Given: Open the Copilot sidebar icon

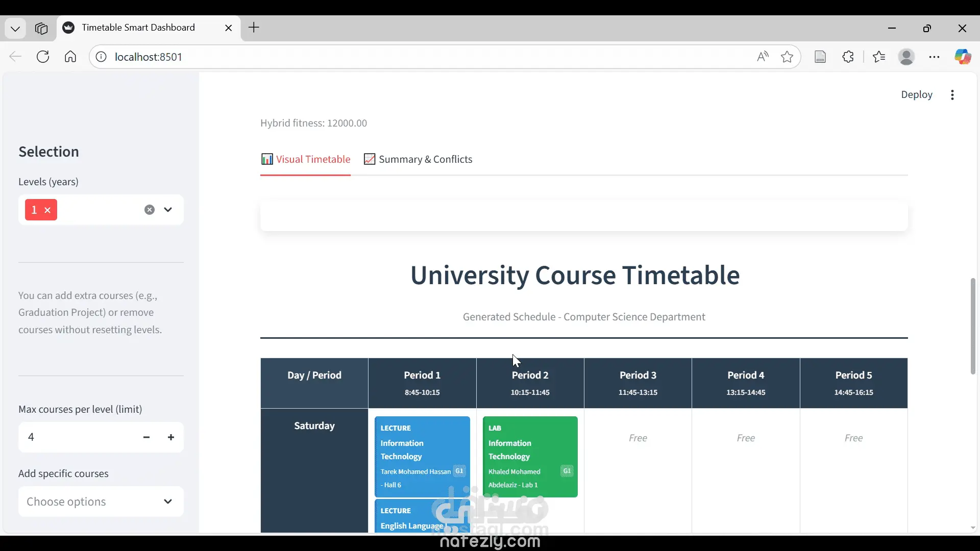Looking at the screenshot, I should tap(963, 57).
